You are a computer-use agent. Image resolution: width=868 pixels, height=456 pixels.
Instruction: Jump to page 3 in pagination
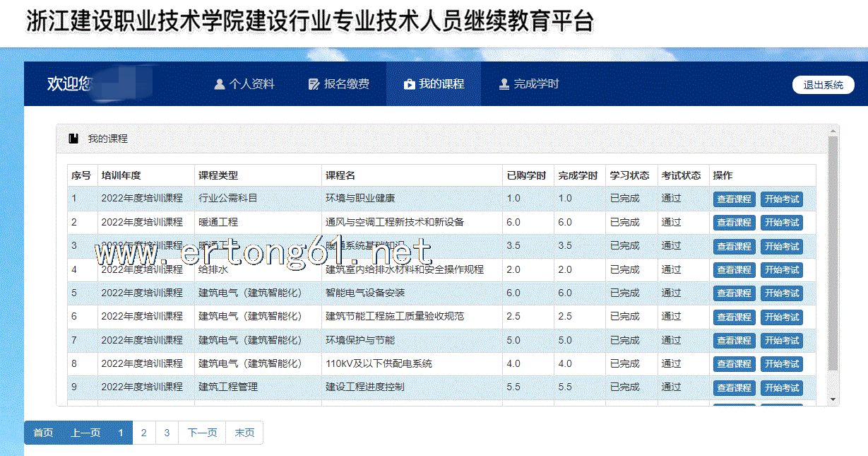167,433
